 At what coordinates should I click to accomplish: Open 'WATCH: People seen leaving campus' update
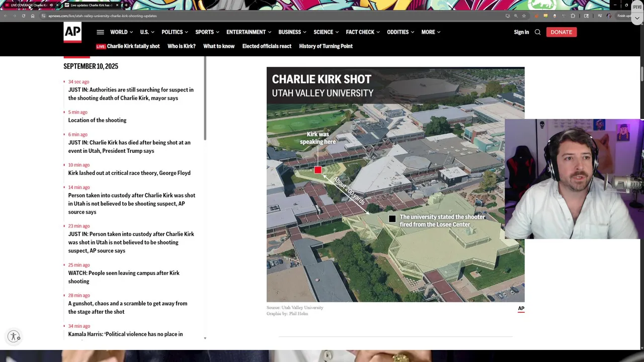(124, 277)
